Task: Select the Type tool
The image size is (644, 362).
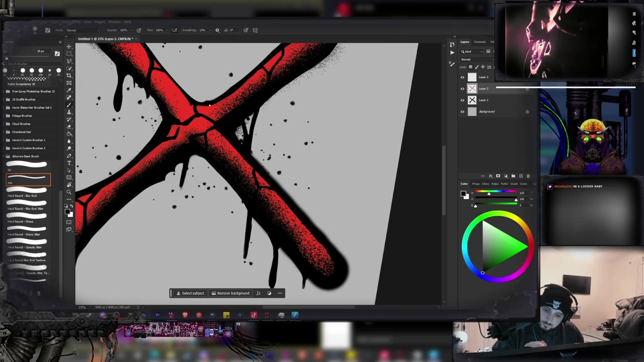Action: [69, 163]
